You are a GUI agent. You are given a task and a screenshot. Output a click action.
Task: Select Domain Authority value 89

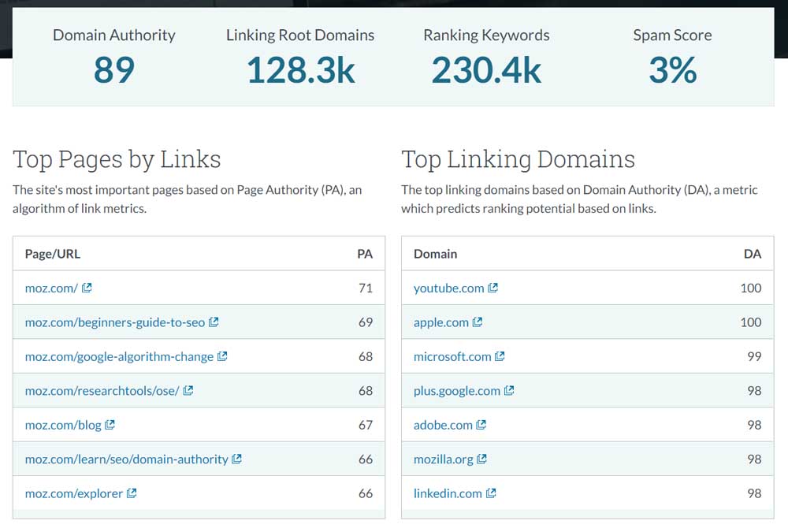point(114,70)
